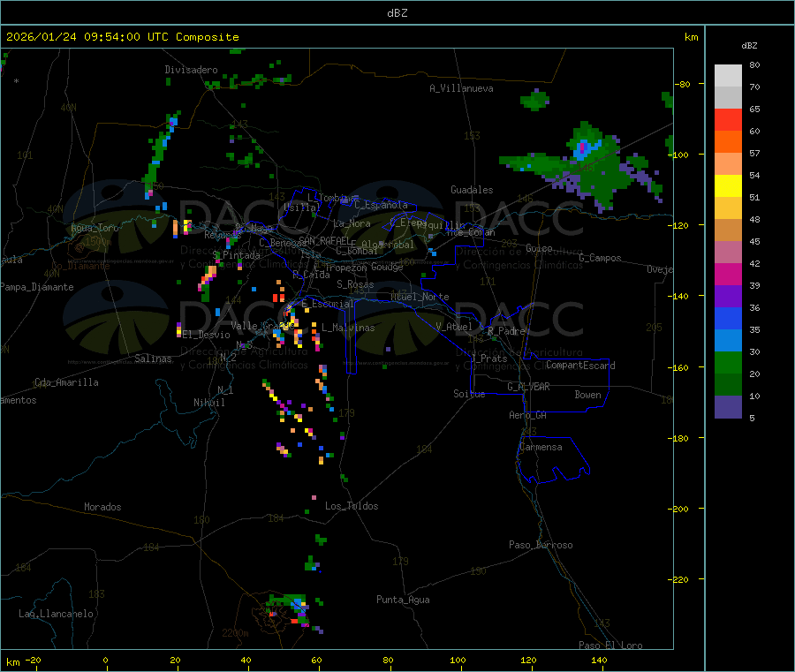Click the G_ALVEAR map label
The height and width of the screenshot is (672, 795).
[x=528, y=387]
